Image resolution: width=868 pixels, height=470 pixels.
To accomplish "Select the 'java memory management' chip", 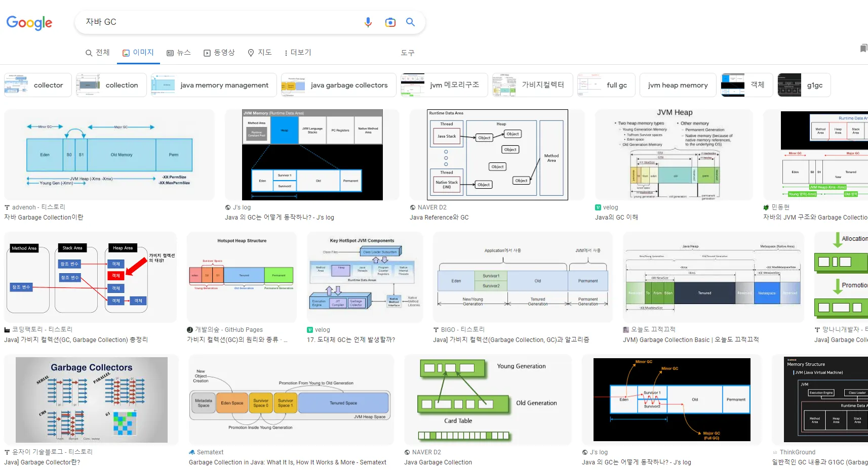I will [x=214, y=85].
